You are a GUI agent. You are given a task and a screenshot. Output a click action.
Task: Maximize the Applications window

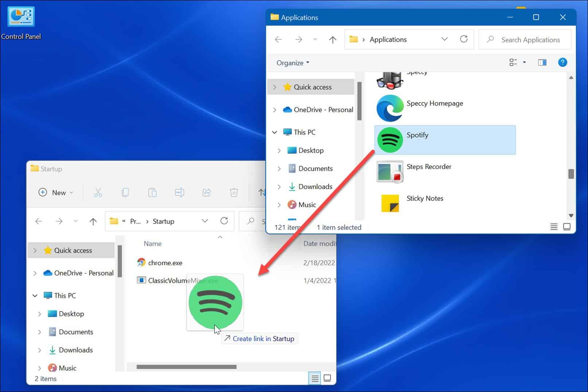tap(536, 17)
